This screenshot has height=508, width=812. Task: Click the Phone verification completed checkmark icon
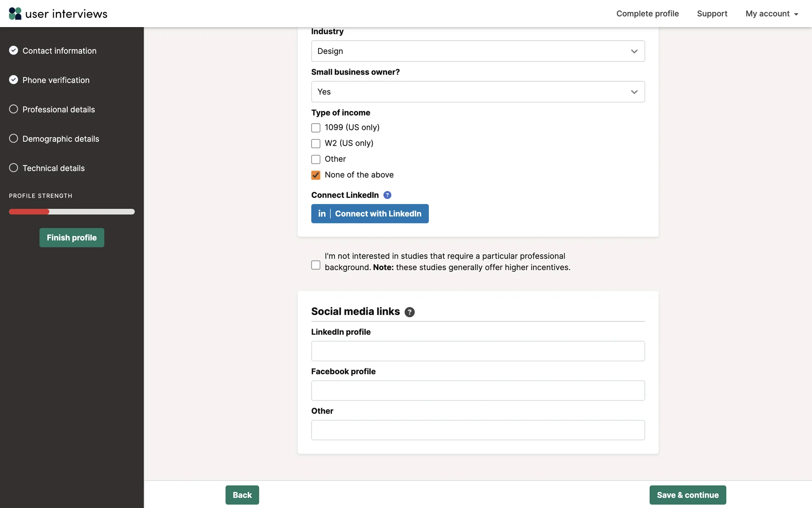[x=14, y=80]
